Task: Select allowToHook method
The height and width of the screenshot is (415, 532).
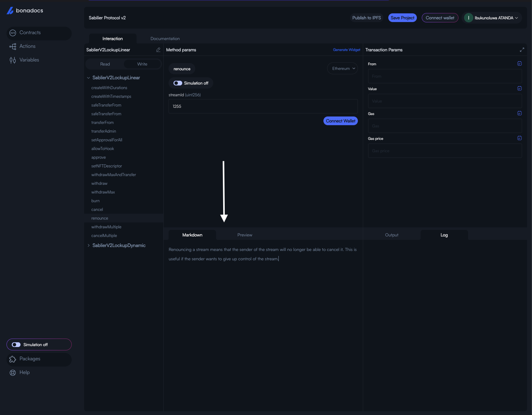Action: coord(102,149)
